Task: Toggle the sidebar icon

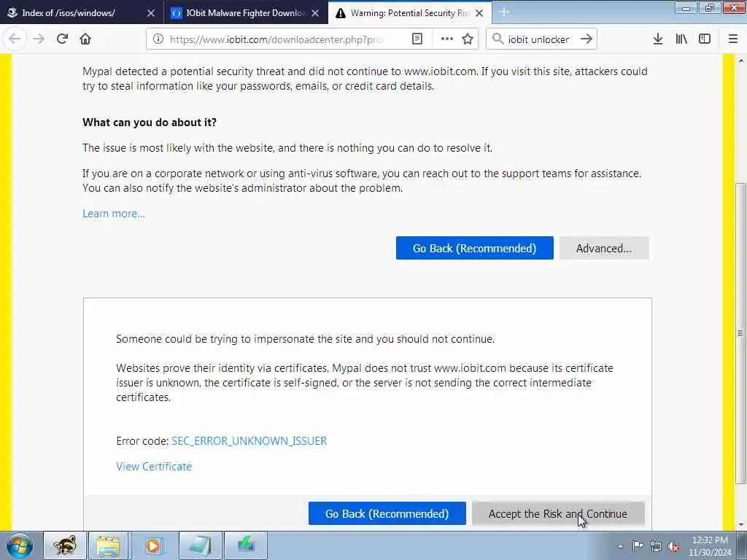Action: click(x=705, y=39)
